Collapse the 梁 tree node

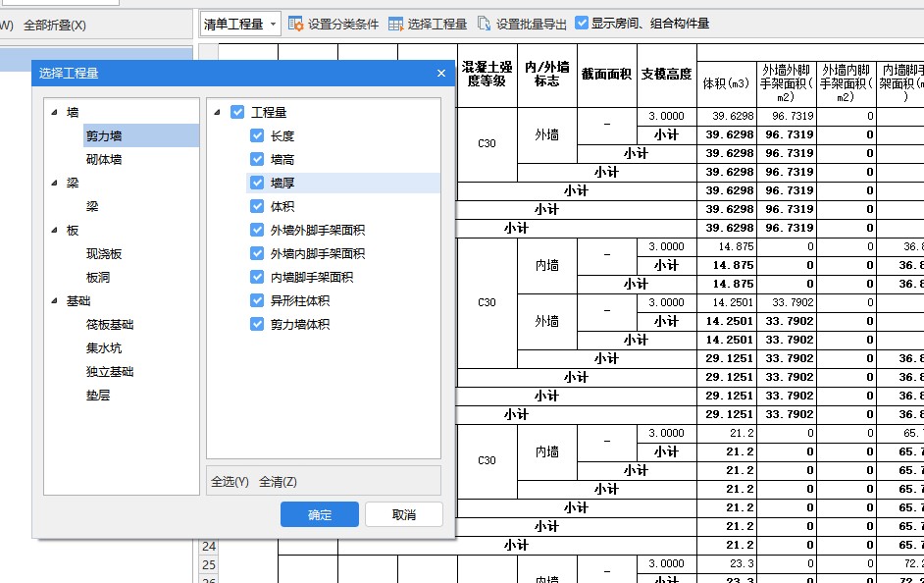click(x=55, y=183)
